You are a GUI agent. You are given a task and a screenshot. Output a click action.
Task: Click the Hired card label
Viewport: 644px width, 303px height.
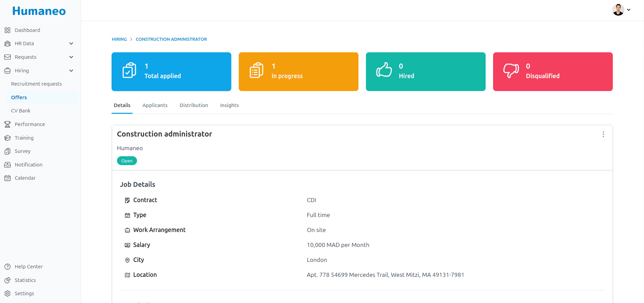click(x=407, y=76)
